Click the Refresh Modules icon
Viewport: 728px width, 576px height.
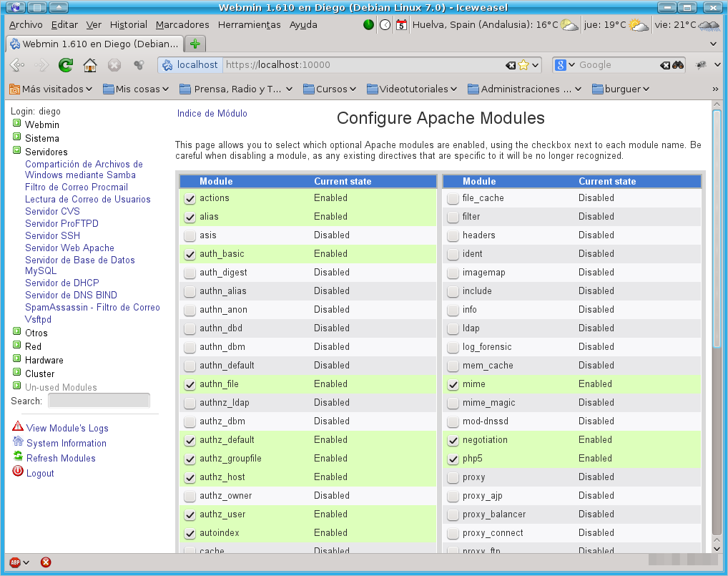pyautogui.click(x=19, y=458)
